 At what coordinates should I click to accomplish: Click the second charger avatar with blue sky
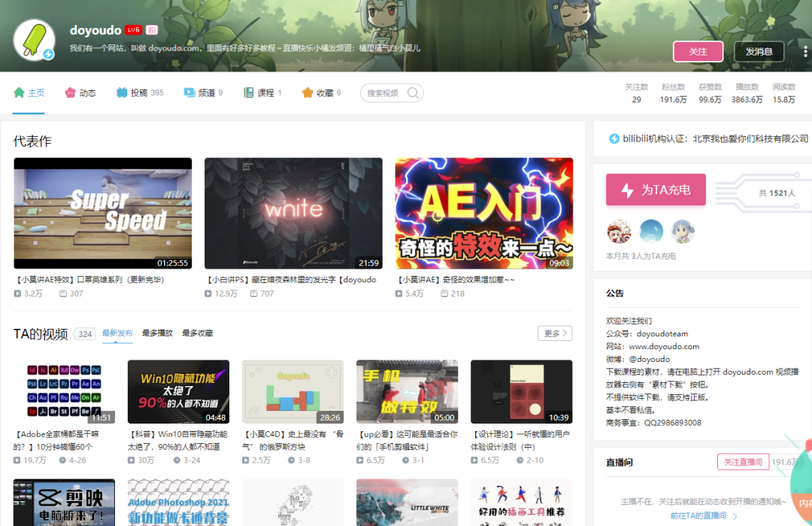tap(651, 231)
